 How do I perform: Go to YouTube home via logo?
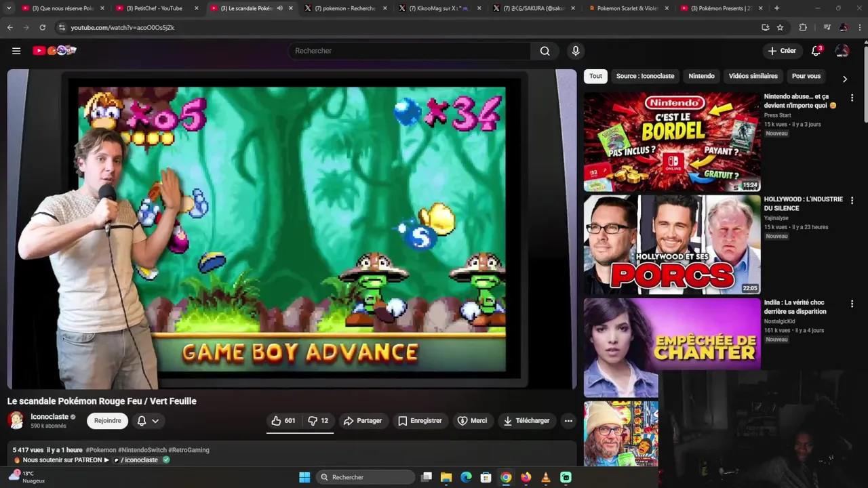54,51
